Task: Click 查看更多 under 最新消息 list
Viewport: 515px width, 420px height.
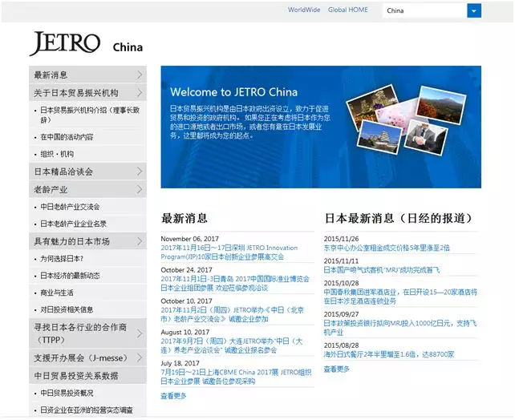Action: click(173, 396)
